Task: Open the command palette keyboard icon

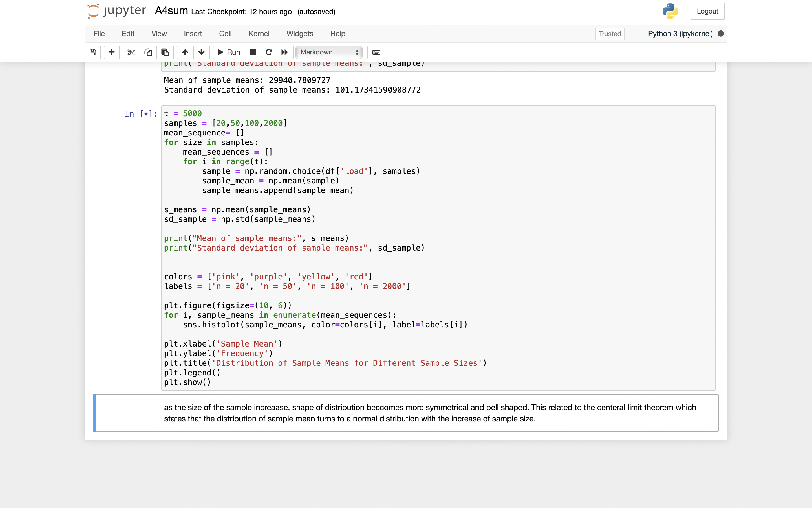Action: click(376, 52)
